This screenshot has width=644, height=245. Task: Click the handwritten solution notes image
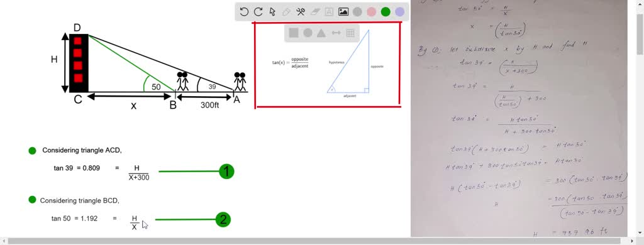519,118
